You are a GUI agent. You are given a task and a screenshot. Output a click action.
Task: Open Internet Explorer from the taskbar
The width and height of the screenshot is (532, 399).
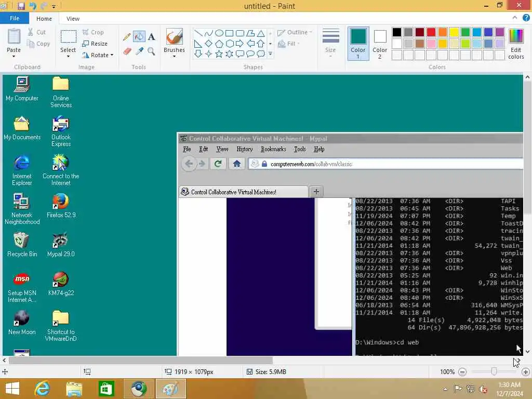(x=42, y=389)
